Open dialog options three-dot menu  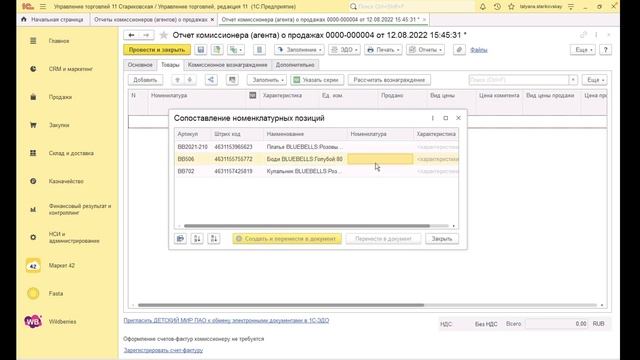tap(433, 118)
